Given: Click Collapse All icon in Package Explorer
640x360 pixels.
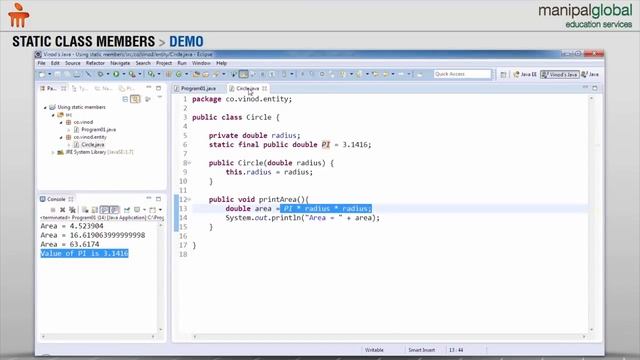Looking at the screenshot, I should click(x=125, y=99).
